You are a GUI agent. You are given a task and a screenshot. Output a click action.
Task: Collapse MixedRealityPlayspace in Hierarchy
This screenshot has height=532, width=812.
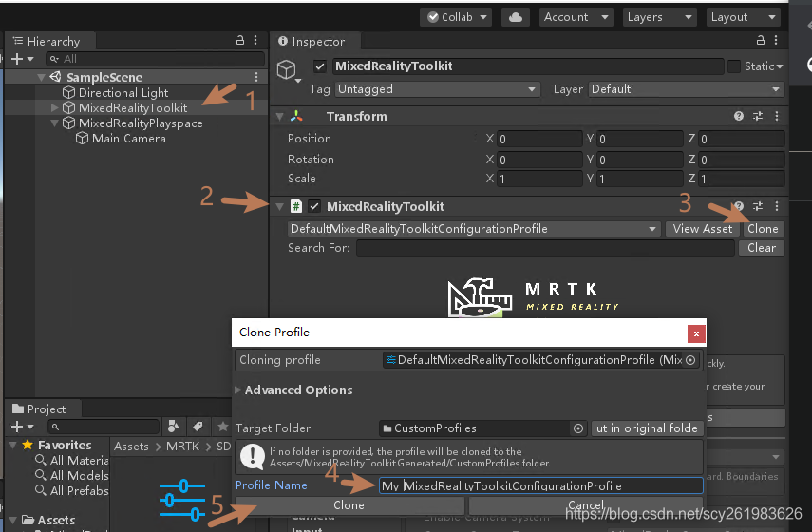click(x=54, y=123)
